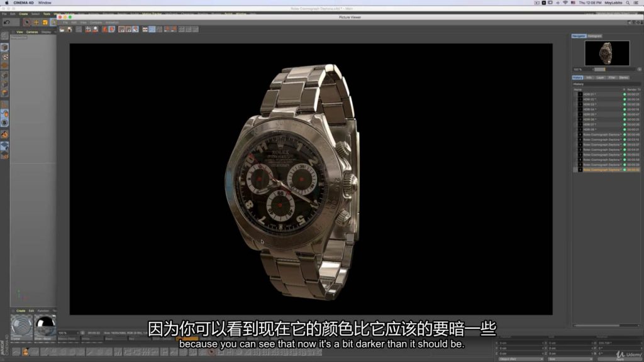Switch to the Navigator tab
Viewport: 644px width, 362px height.
point(579,36)
